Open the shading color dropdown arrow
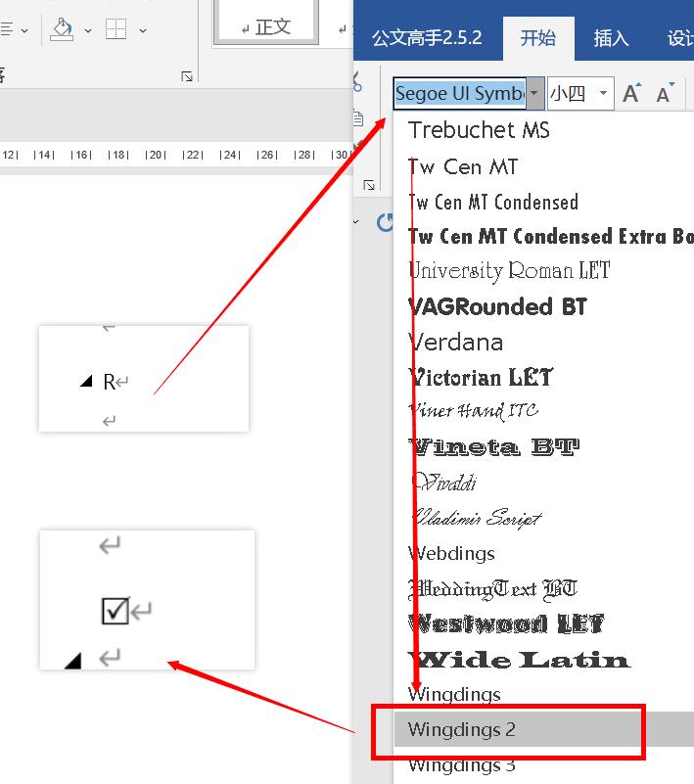The image size is (694, 784). [x=88, y=31]
